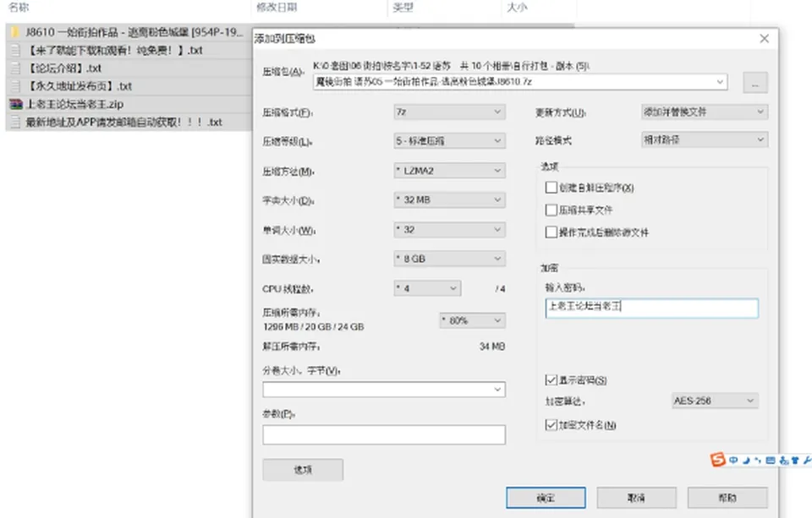Click the punctuation mode icon on Sogou bar
This screenshot has width=812, height=518.
pyautogui.click(x=758, y=460)
